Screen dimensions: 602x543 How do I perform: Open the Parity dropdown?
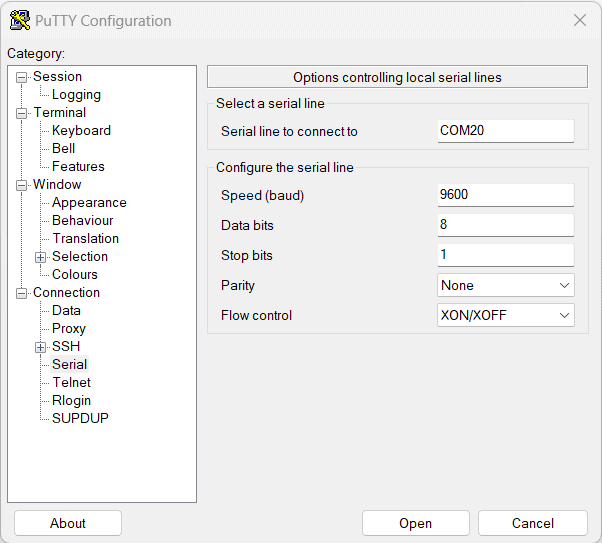(506, 285)
